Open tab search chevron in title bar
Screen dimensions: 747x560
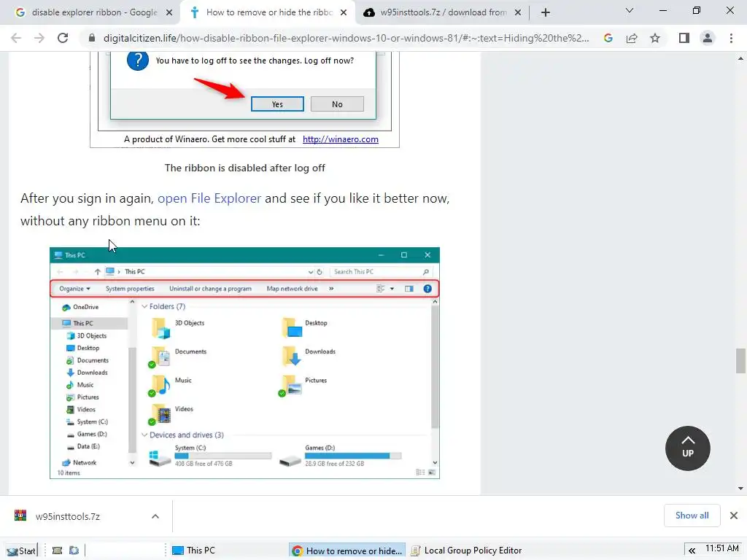[x=630, y=10]
